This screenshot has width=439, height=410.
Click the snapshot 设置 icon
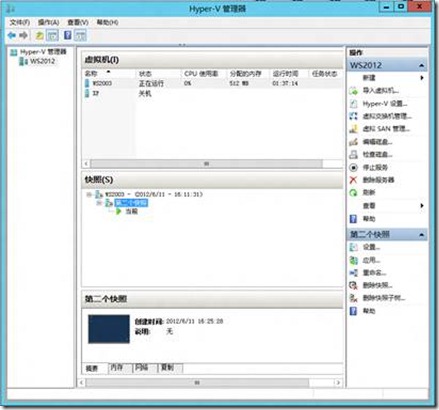pos(353,247)
